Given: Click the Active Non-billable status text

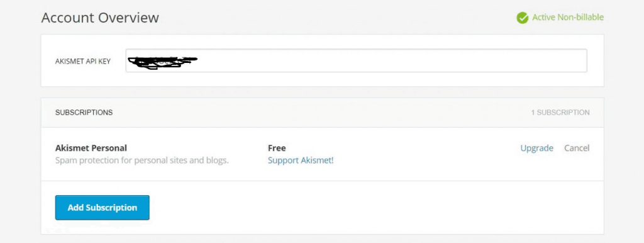Looking at the screenshot, I should point(568,17).
